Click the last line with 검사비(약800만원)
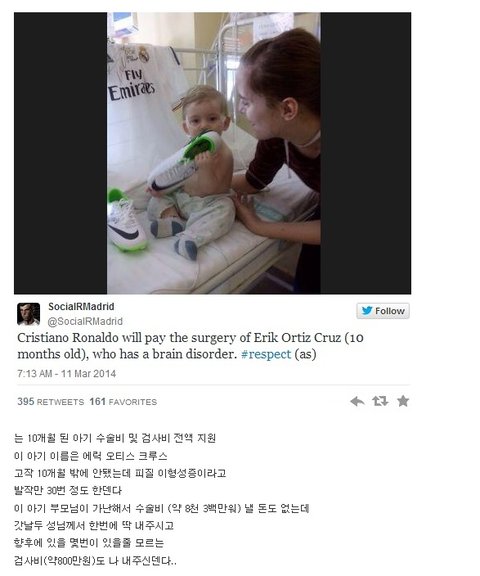 click(95, 561)
